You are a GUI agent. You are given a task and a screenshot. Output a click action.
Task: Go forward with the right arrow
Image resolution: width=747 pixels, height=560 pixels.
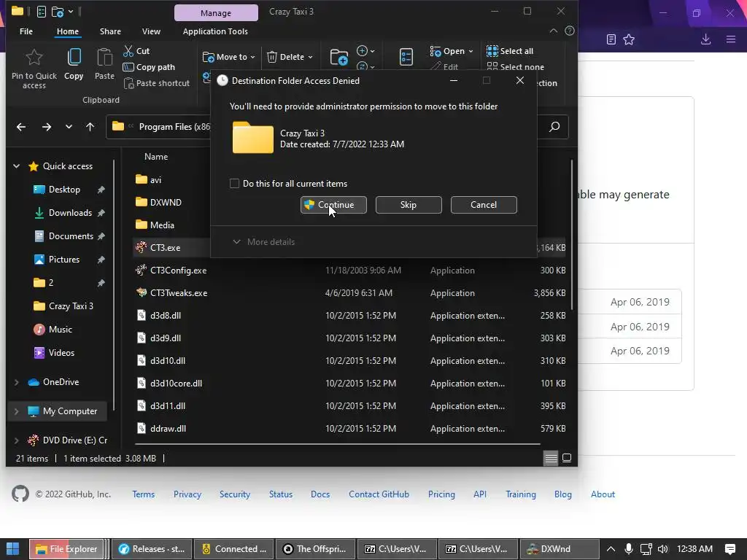tap(46, 127)
